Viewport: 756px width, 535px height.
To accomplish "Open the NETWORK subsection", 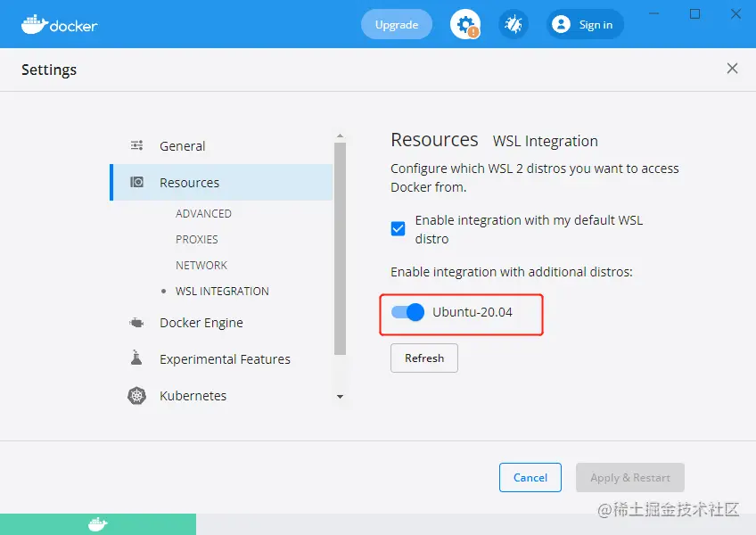I will pyautogui.click(x=201, y=266).
